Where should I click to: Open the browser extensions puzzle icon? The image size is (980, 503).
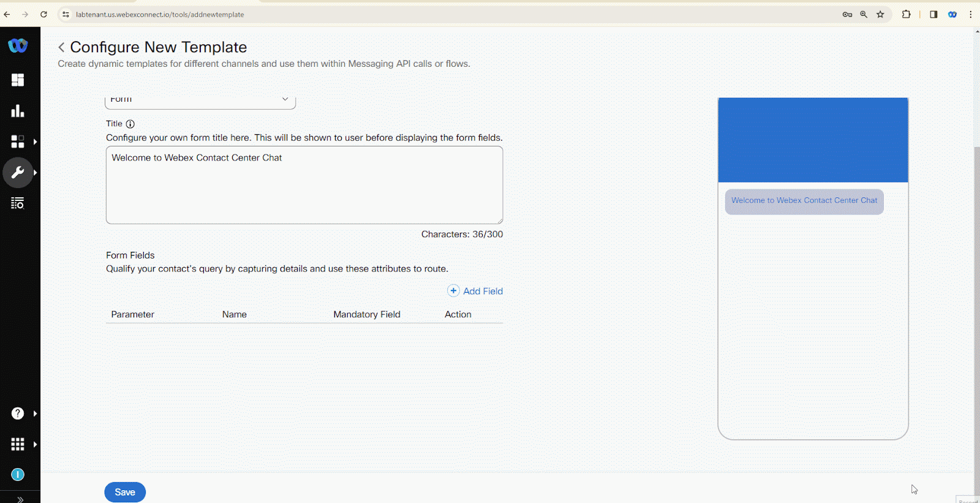click(x=907, y=14)
